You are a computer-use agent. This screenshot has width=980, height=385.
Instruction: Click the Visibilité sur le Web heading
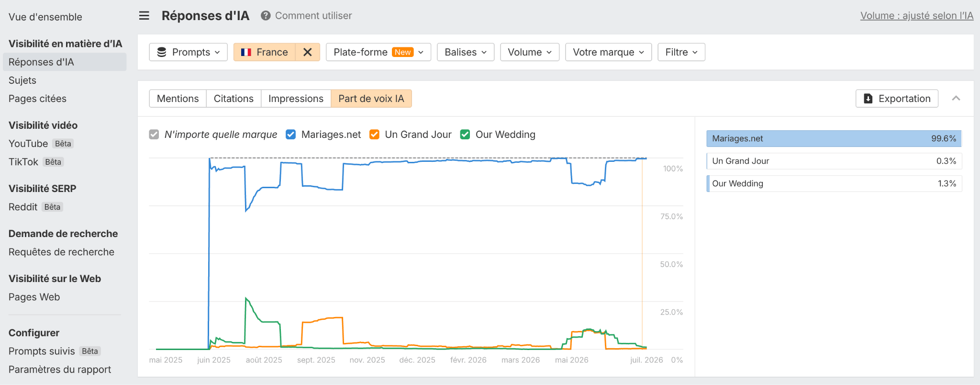coord(55,279)
